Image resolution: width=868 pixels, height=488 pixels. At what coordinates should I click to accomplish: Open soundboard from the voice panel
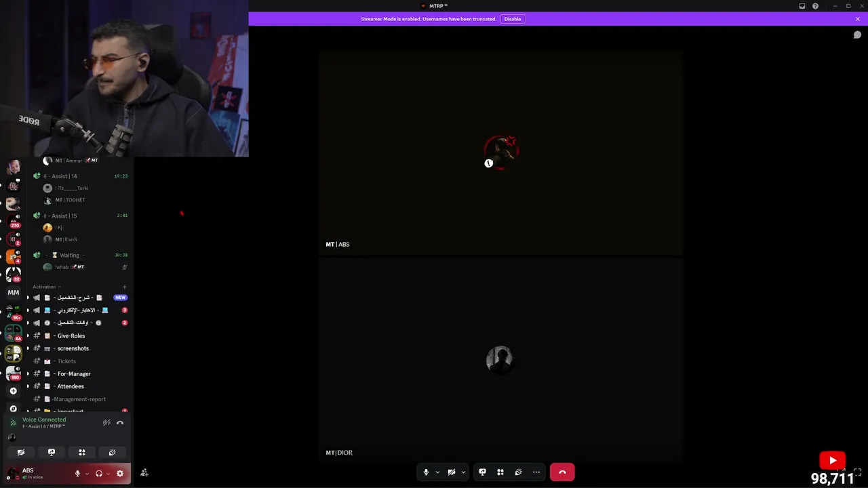pos(113,452)
